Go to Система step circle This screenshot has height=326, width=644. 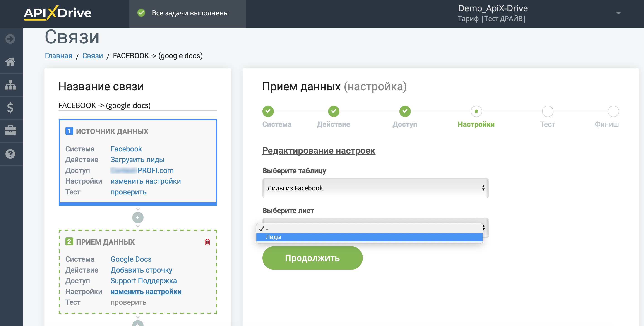(268, 111)
